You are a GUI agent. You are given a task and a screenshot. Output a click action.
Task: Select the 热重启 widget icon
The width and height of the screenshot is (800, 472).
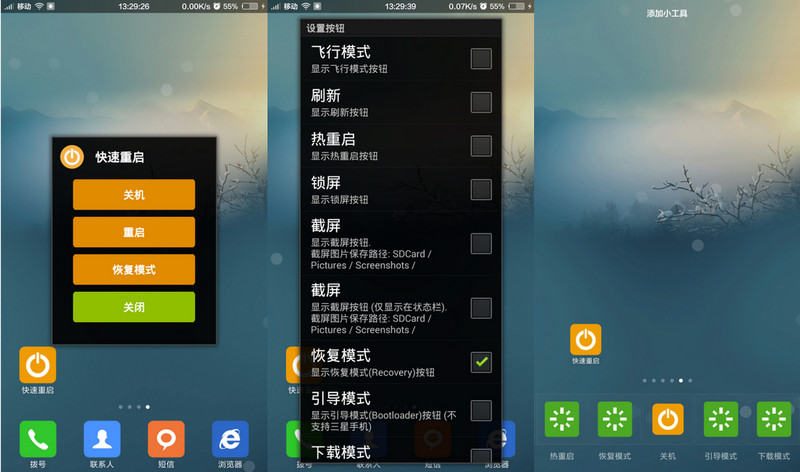click(x=562, y=419)
